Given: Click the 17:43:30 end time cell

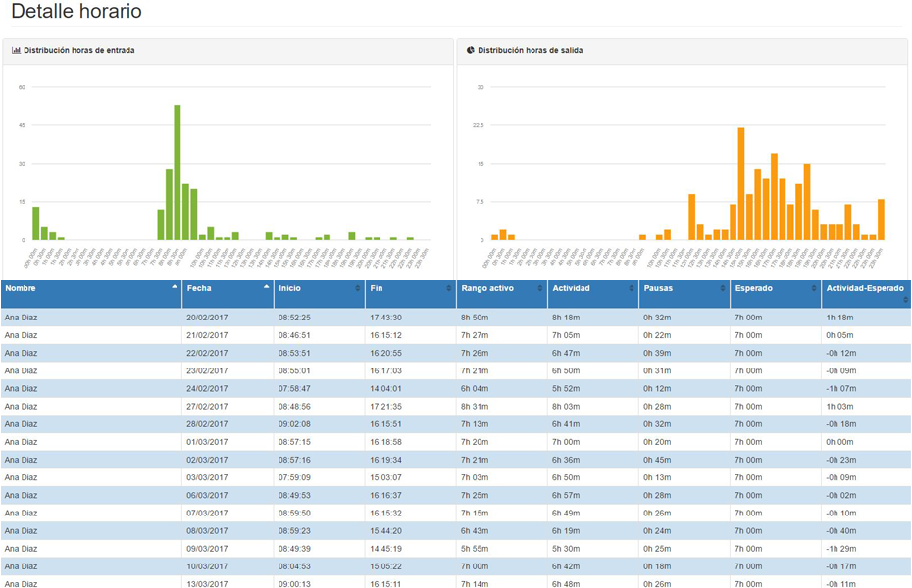Looking at the screenshot, I should [385, 318].
